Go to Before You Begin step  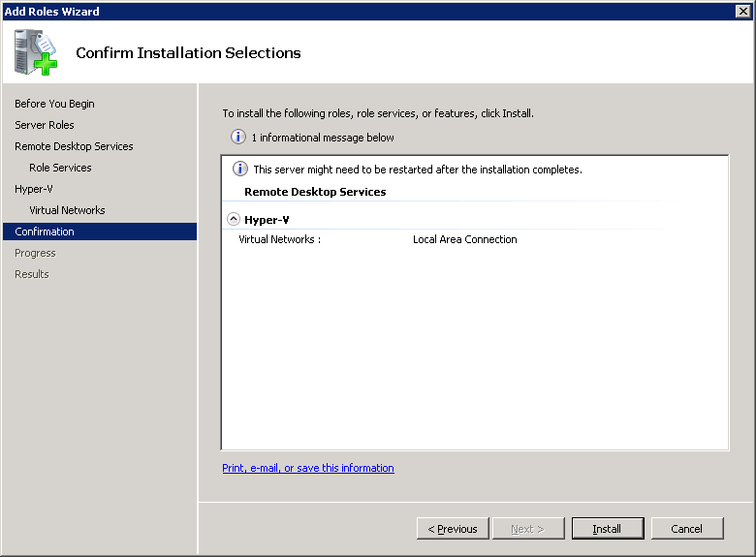(x=54, y=104)
